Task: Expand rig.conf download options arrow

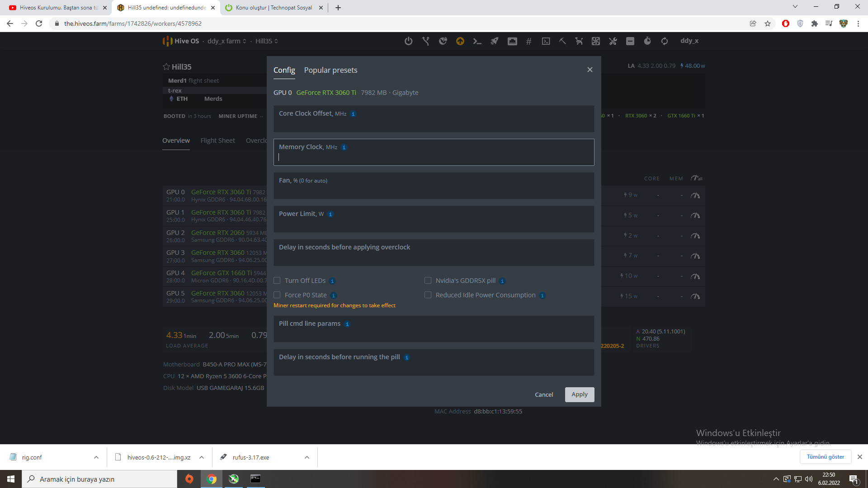Action: tap(96, 457)
